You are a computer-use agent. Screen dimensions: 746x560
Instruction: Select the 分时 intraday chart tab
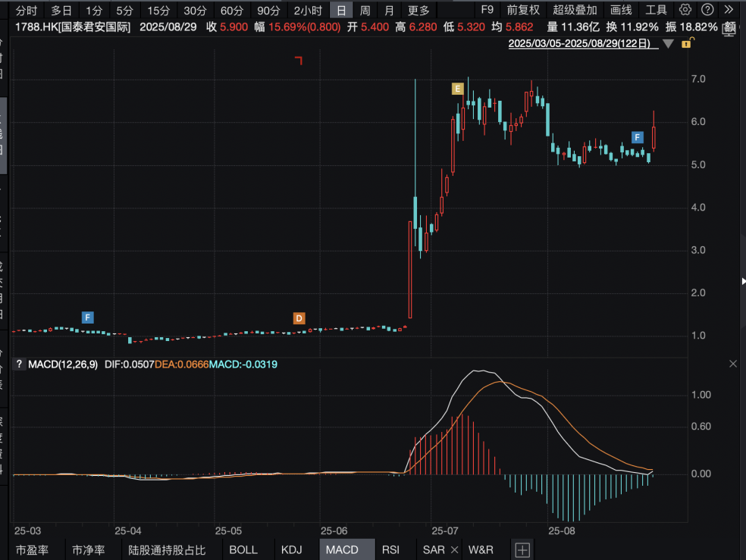[x=26, y=10]
